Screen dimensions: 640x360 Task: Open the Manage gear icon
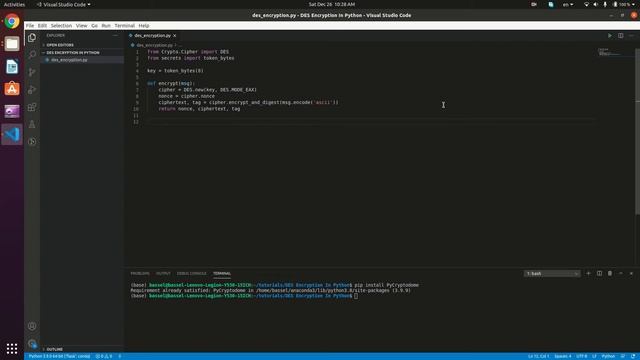click(x=32, y=343)
